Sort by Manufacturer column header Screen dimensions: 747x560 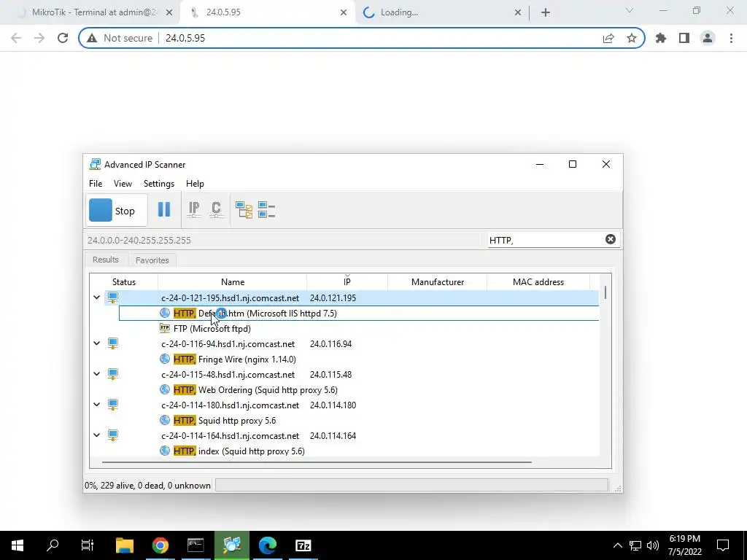[438, 282]
